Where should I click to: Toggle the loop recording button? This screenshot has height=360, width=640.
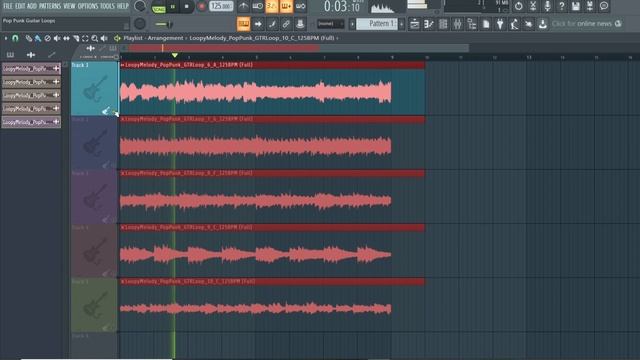click(x=300, y=6)
